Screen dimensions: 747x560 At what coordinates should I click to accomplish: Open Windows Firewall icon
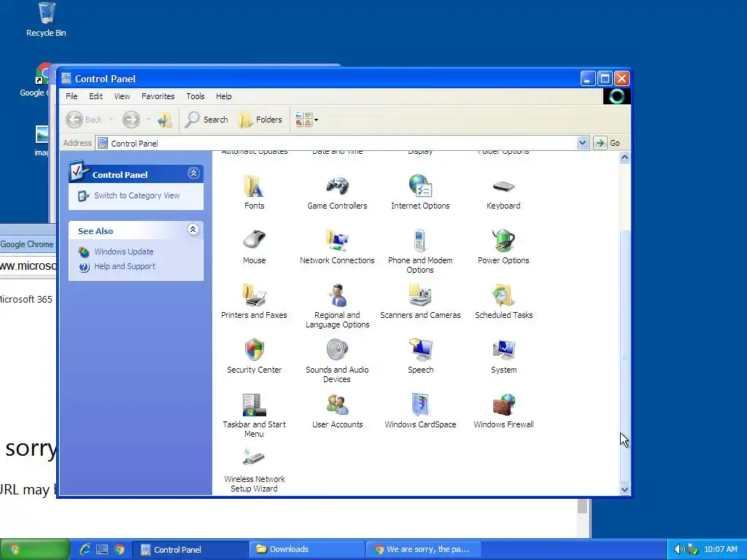coord(503,411)
